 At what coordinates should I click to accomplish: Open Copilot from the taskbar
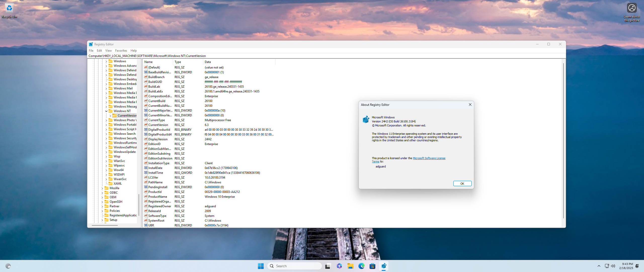point(339,266)
